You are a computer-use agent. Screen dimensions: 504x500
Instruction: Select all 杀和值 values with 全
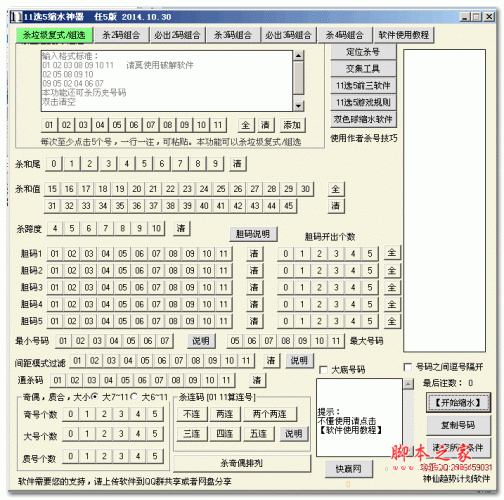click(336, 189)
